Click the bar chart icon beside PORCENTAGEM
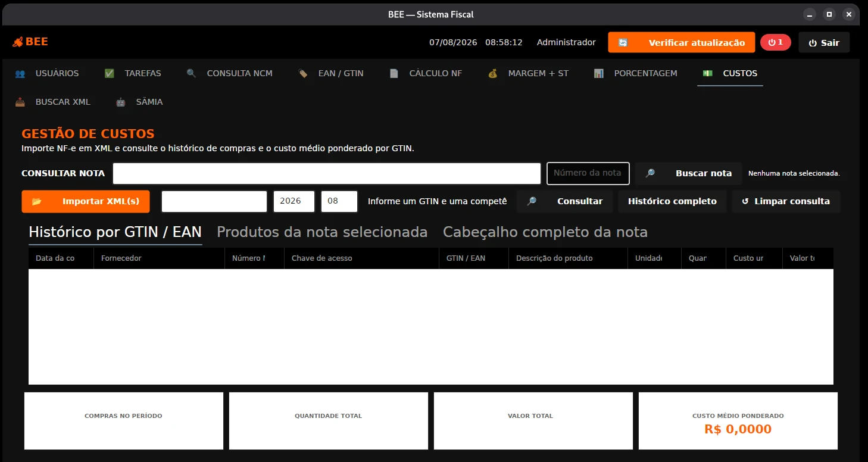The height and width of the screenshot is (462, 868). coord(599,74)
